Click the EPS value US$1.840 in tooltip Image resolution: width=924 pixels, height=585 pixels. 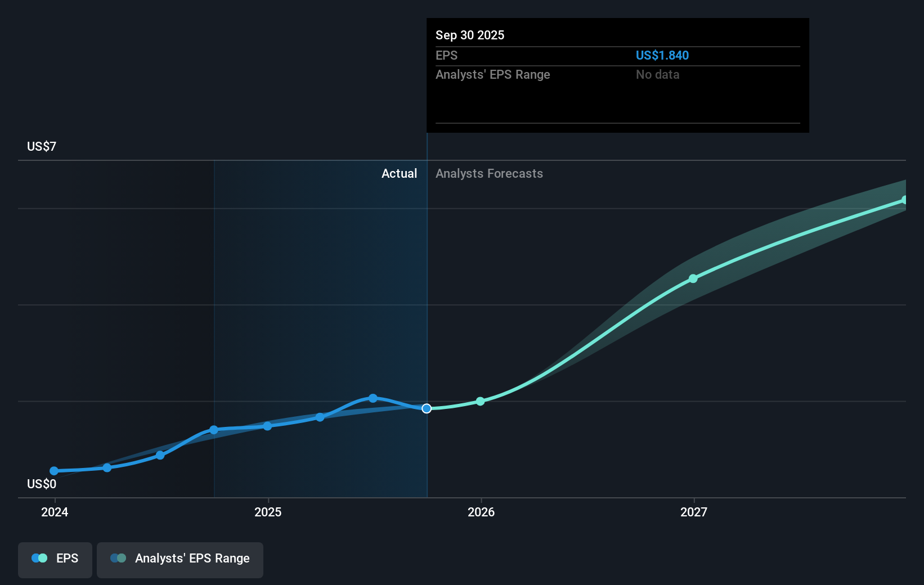(662, 55)
